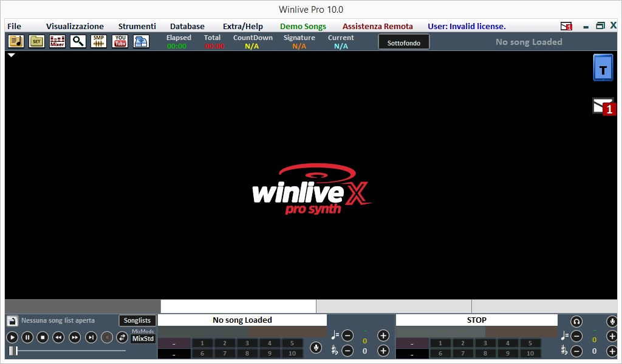Decrease tempo on the STOP deck
This screenshot has height=364, width=622.
[576, 336]
